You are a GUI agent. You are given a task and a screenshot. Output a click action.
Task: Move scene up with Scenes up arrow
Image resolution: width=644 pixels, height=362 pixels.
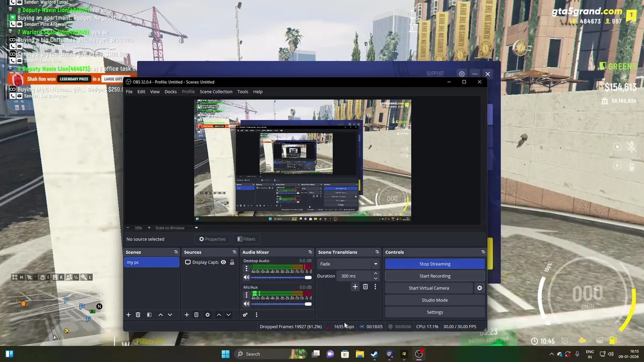(160, 315)
